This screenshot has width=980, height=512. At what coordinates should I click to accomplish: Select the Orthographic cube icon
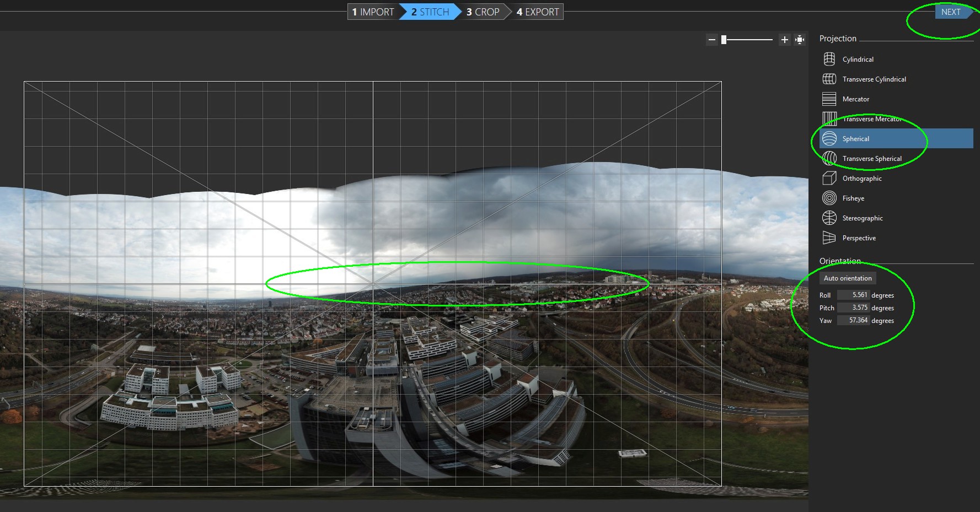coord(829,178)
